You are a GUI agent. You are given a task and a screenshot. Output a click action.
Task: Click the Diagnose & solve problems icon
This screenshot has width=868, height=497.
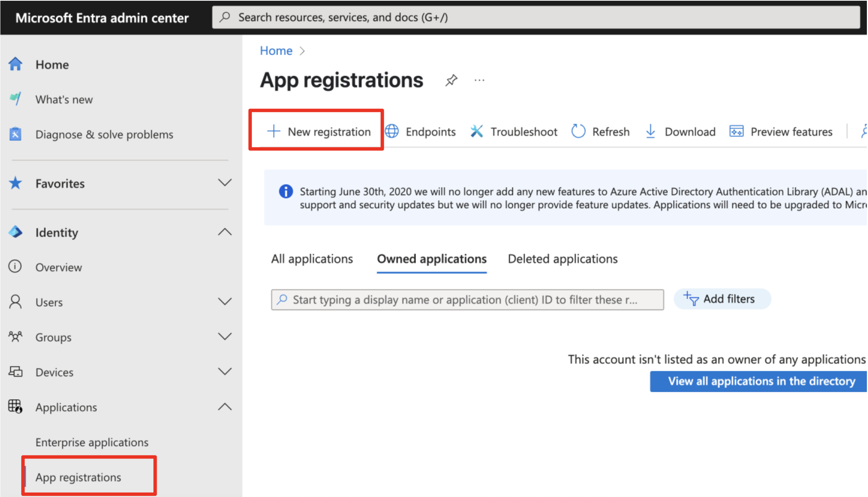point(15,134)
